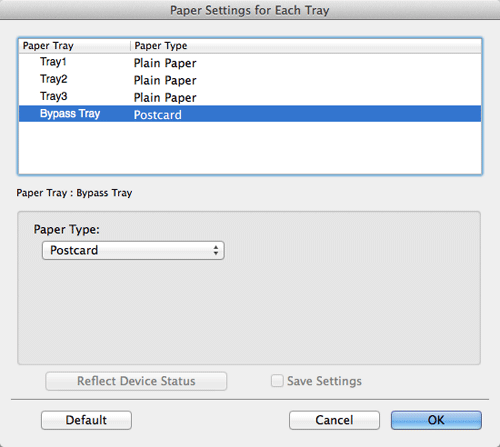Screen dimensions: 500x447
Task: Select the highlighted Bypass Tray row
Action: [x=250, y=114]
